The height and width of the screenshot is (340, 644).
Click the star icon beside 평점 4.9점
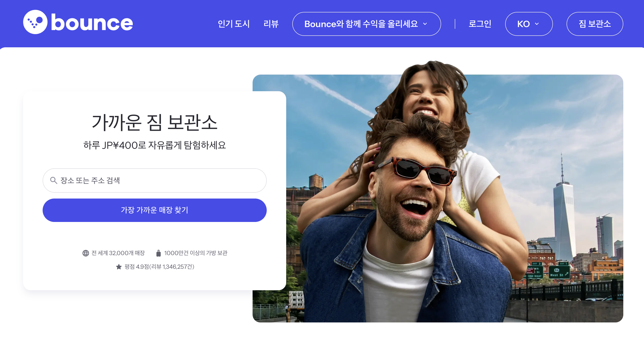[x=119, y=267]
